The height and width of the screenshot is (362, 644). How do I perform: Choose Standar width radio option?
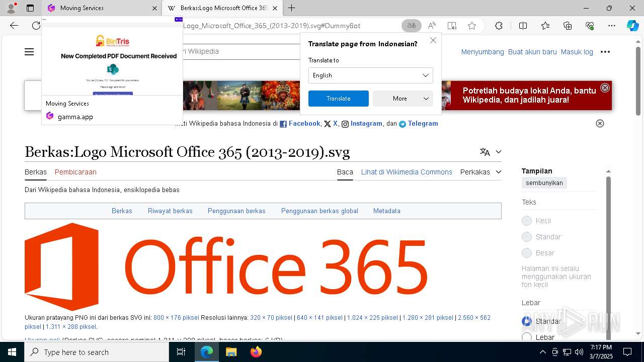pos(527,321)
